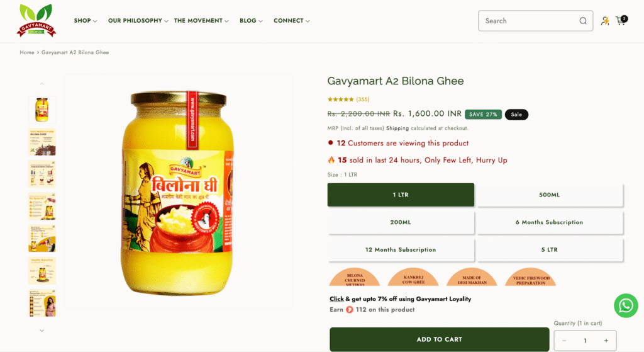This screenshot has height=352, width=644.
Task: Expand the SHOP dropdown menu
Action: [x=86, y=21]
